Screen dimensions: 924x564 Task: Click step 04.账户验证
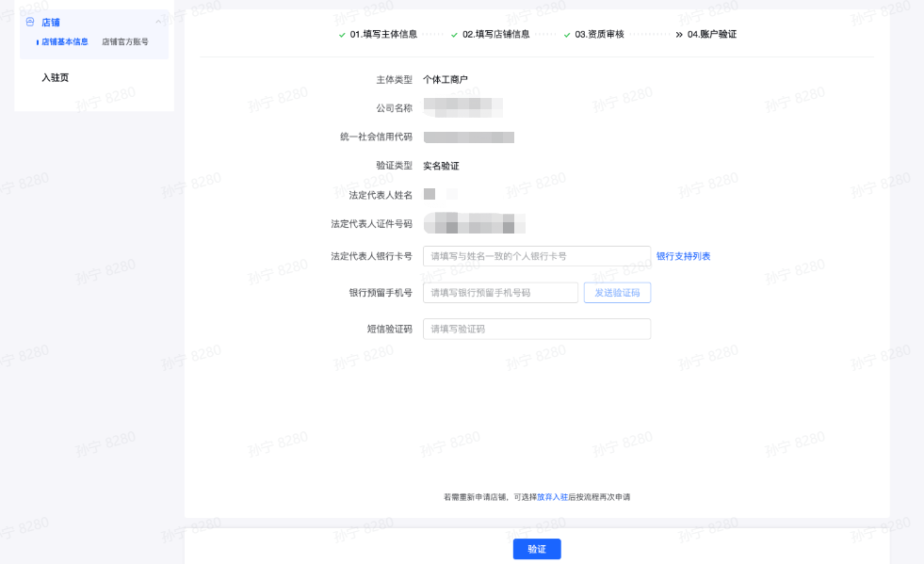[x=712, y=34]
